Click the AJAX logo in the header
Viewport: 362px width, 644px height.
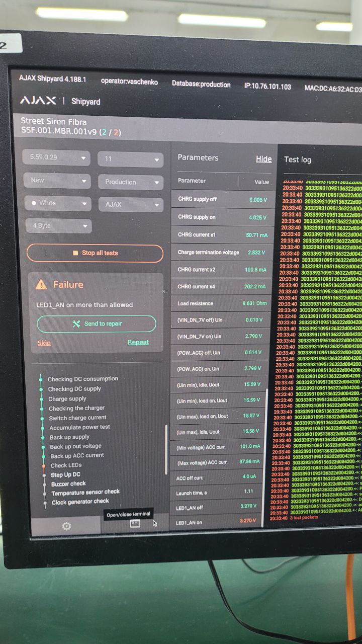38,101
